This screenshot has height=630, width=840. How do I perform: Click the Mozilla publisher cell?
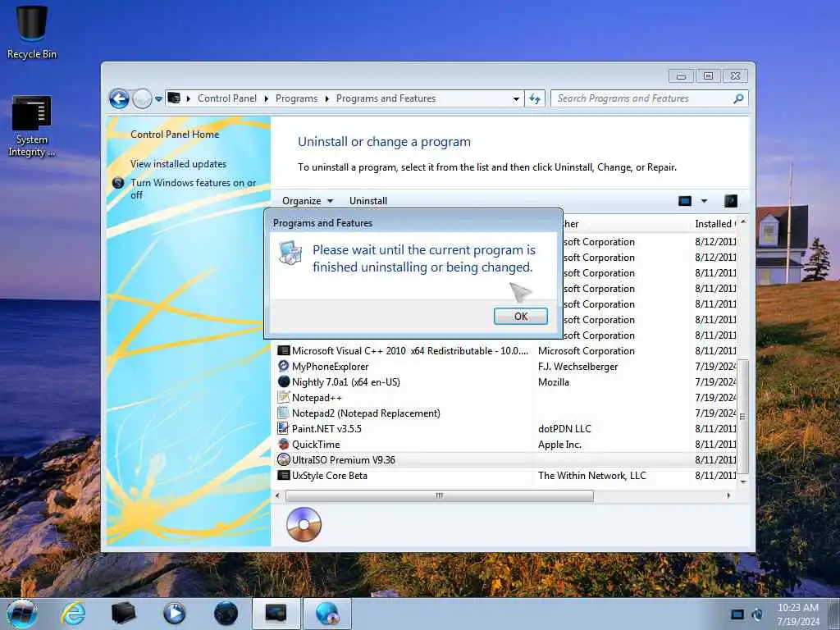554,382
